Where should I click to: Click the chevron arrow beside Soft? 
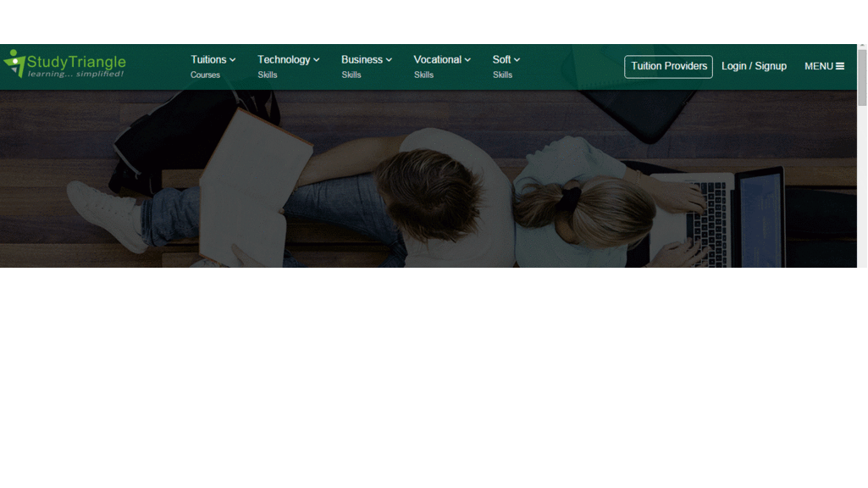(517, 60)
